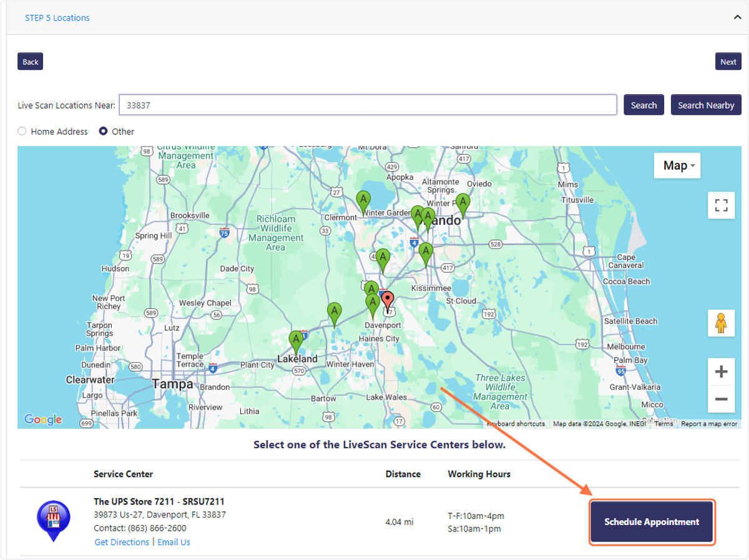This screenshot has width=749, height=560.
Task: Open the Google logo on map
Action: click(43, 420)
